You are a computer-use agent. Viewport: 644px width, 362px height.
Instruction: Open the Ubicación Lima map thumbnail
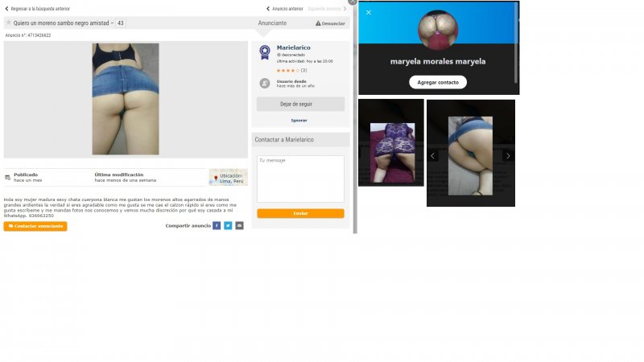click(228, 177)
